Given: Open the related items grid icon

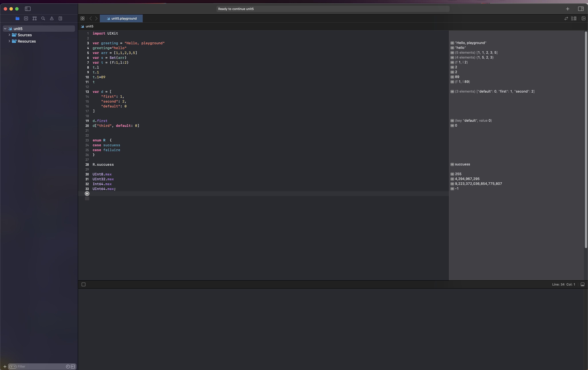Looking at the screenshot, I should [x=83, y=19].
